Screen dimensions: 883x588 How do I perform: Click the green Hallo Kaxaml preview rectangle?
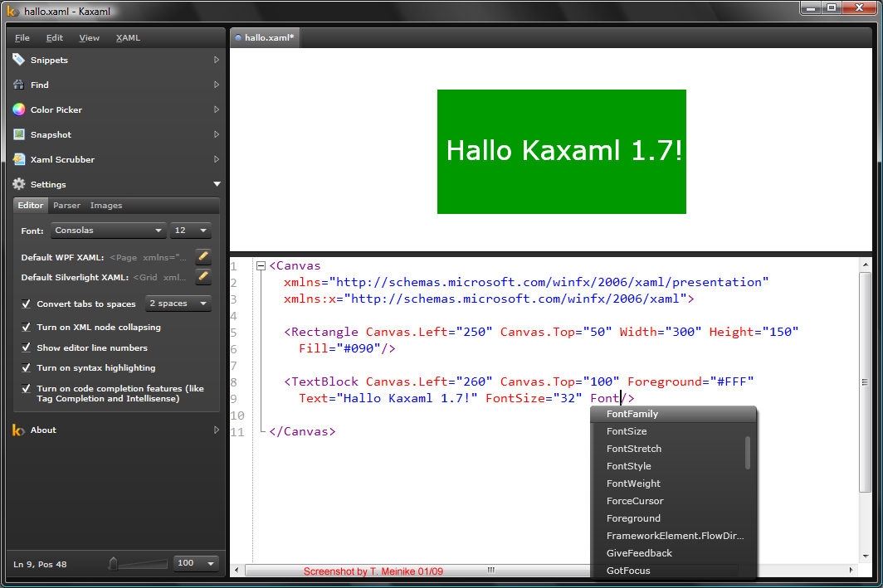pos(562,152)
